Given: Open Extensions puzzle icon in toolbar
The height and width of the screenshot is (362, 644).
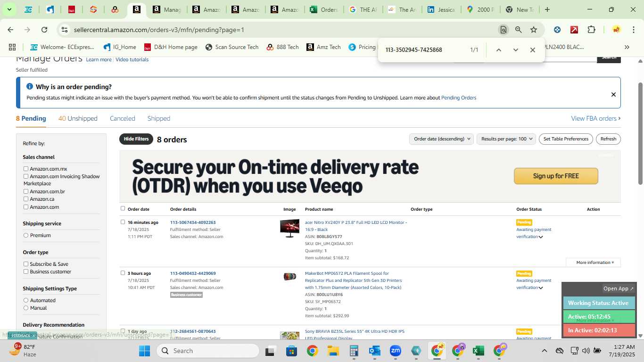Looking at the screenshot, I should pyautogui.click(x=591, y=30).
